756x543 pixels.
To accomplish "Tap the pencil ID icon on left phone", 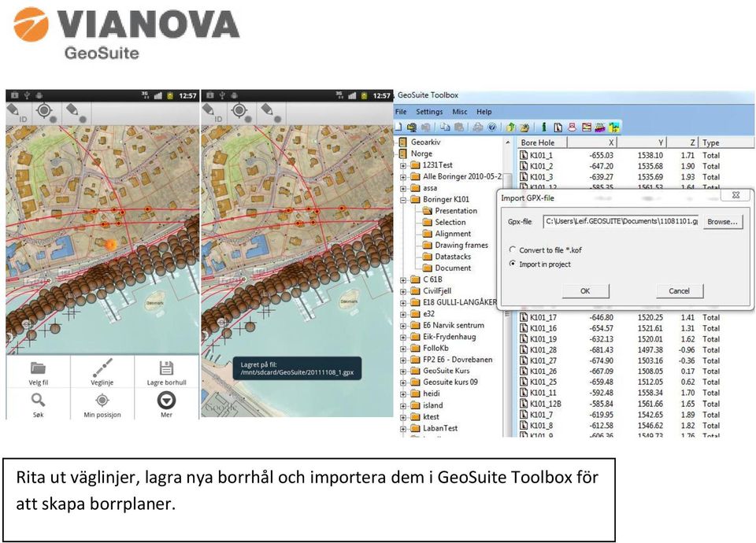I will [17, 113].
